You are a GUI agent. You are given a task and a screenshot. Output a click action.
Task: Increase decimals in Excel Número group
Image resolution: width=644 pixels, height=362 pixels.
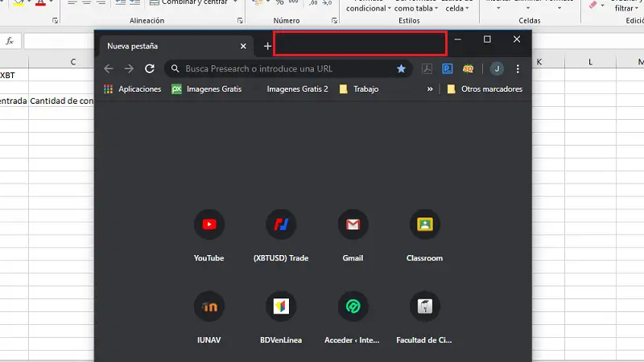tap(313, 2)
